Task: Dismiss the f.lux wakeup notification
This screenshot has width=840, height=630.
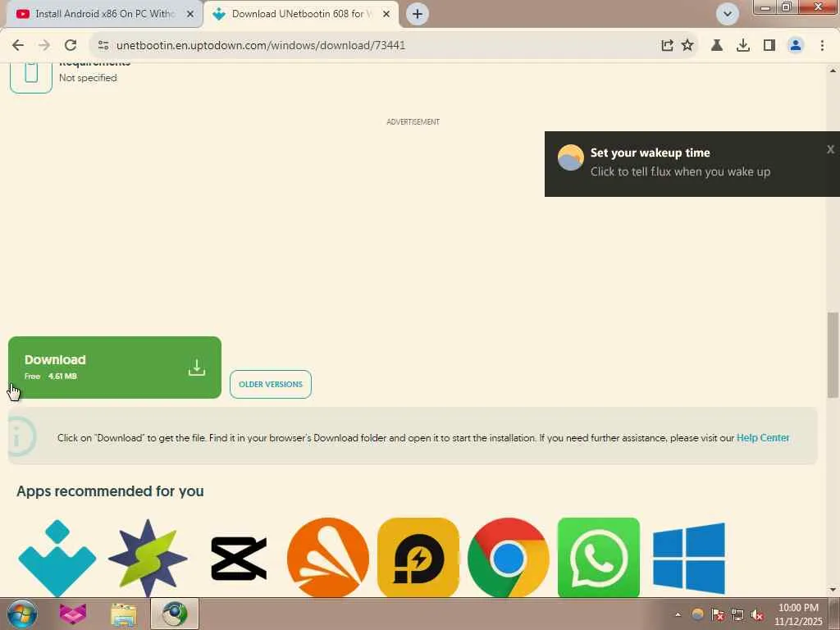Action: (x=830, y=149)
